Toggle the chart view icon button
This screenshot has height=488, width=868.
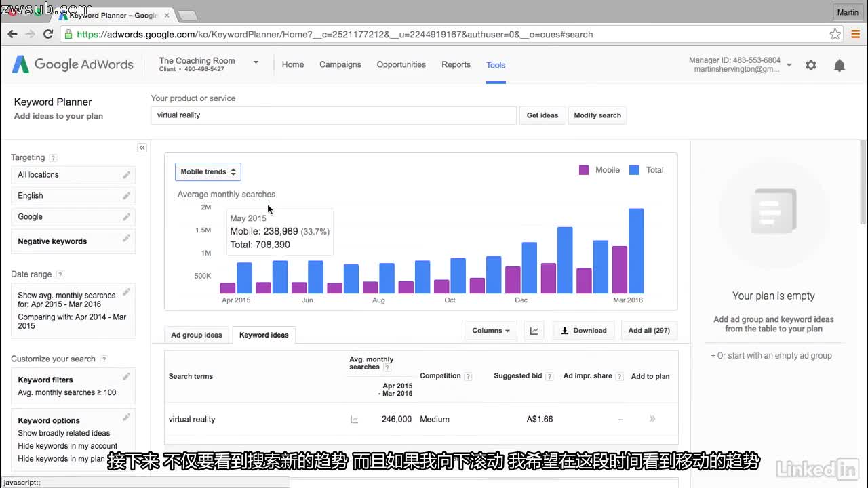pos(534,331)
